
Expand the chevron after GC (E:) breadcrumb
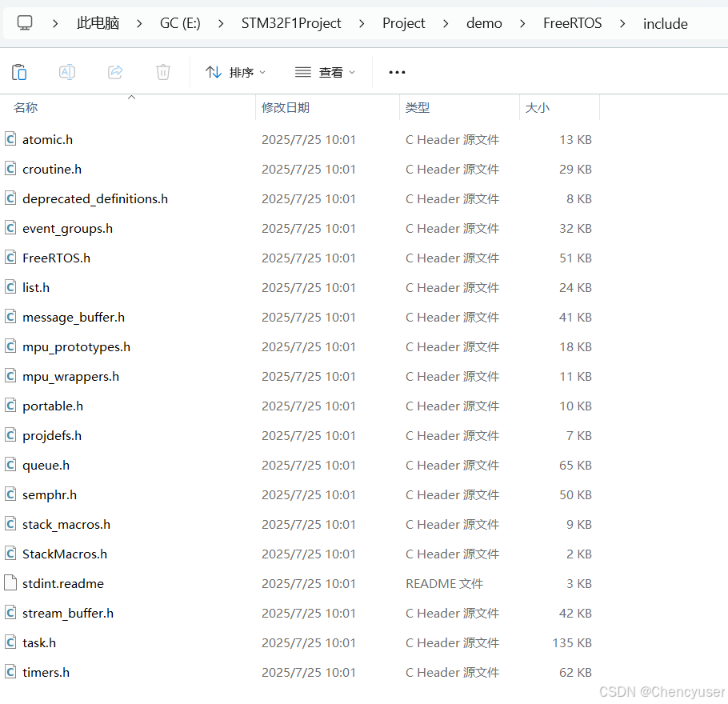click(x=221, y=23)
